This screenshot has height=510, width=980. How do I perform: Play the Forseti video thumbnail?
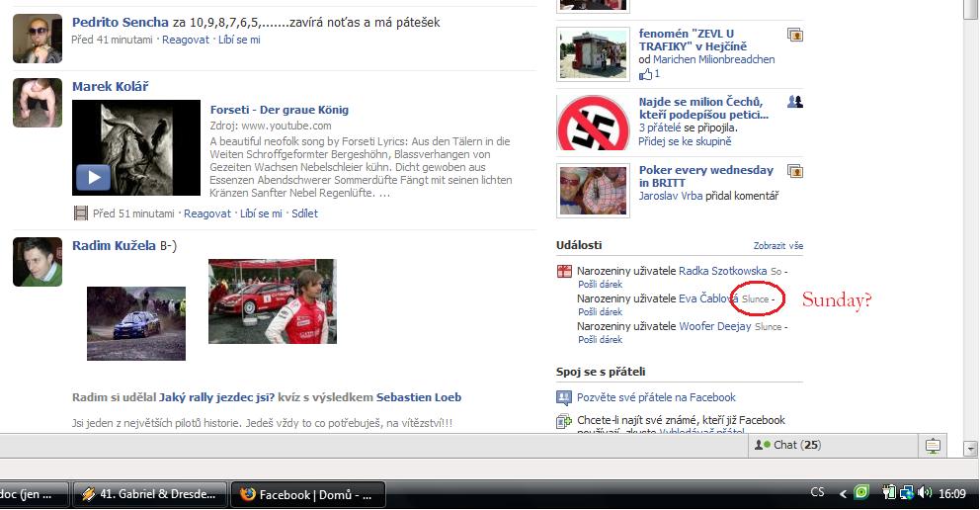(136, 147)
